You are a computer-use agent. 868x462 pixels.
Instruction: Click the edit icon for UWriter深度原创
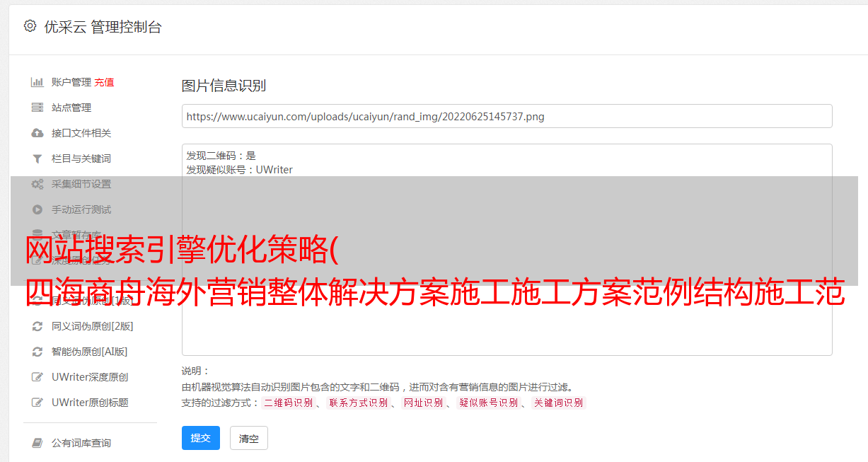37,377
